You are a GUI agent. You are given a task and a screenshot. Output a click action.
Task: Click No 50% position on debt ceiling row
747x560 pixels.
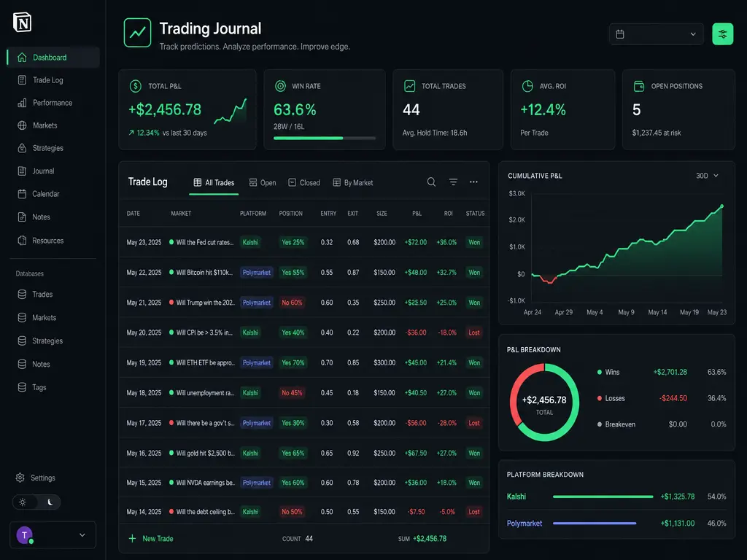point(292,512)
